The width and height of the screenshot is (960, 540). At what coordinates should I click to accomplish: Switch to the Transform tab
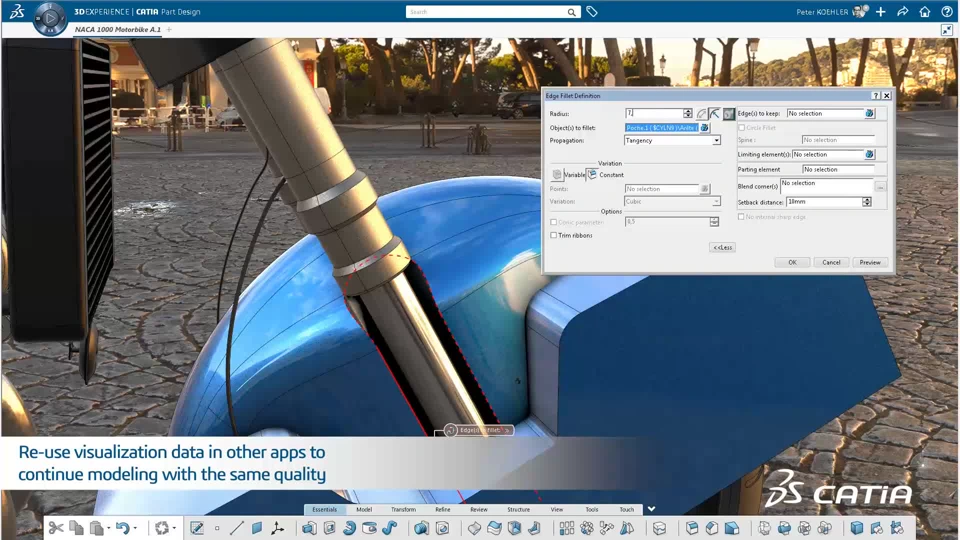(403, 509)
